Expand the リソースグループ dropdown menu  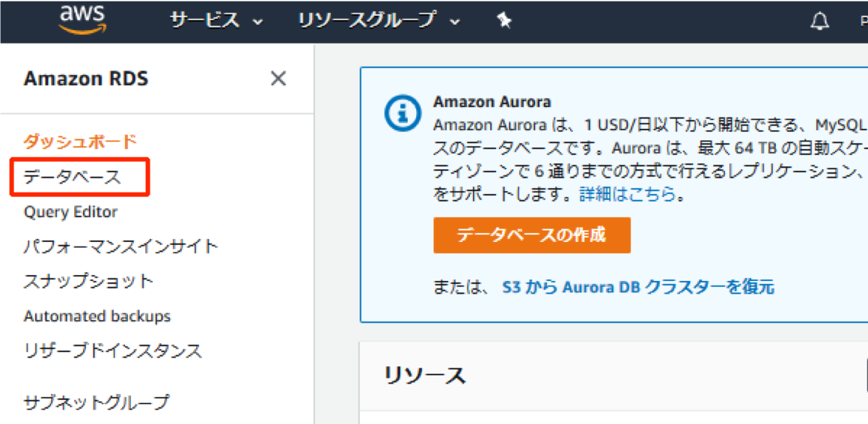tap(379, 21)
